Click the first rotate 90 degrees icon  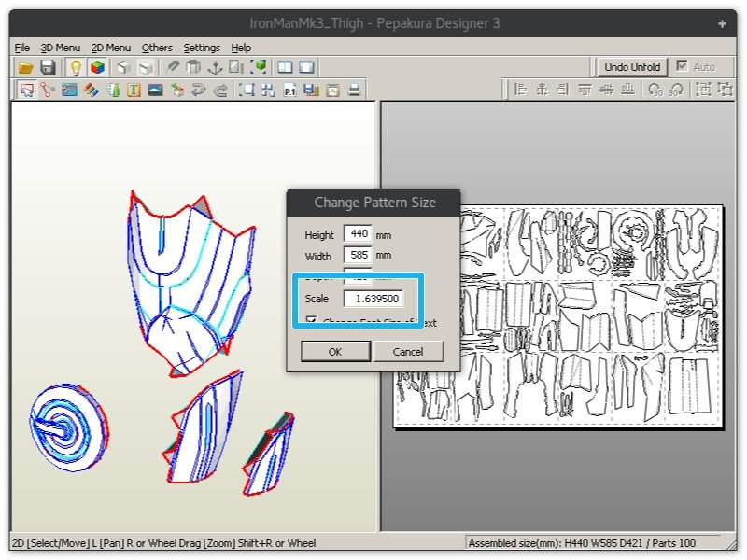pos(655,90)
